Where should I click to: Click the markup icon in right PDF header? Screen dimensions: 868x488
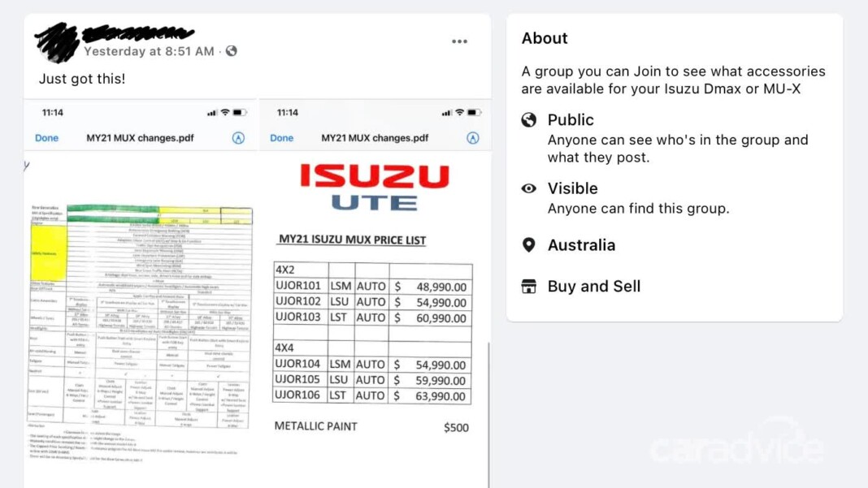[x=473, y=138]
